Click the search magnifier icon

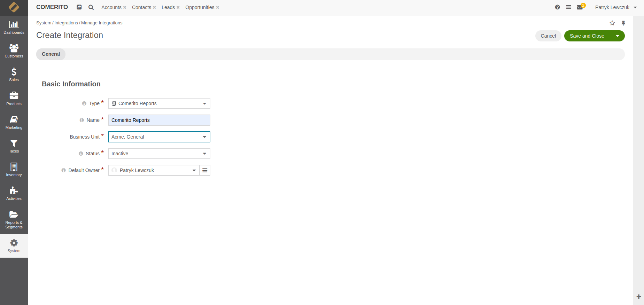click(x=91, y=7)
